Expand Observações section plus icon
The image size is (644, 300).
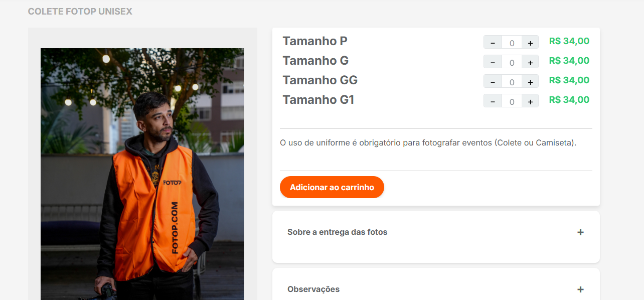click(x=580, y=289)
